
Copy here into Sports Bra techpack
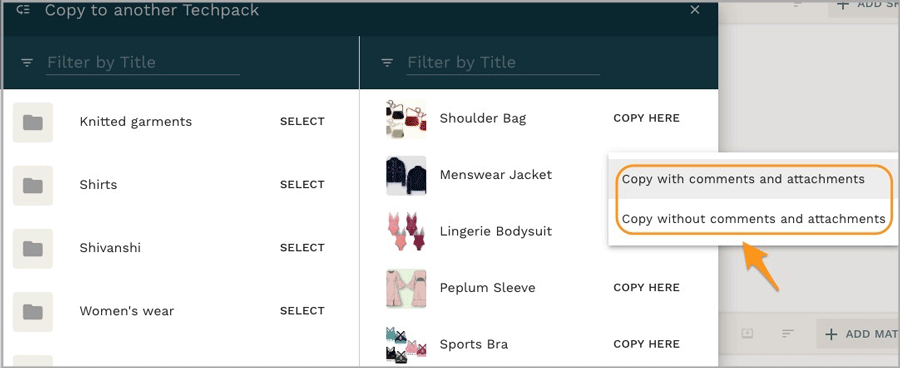pyautogui.click(x=646, y=344)
